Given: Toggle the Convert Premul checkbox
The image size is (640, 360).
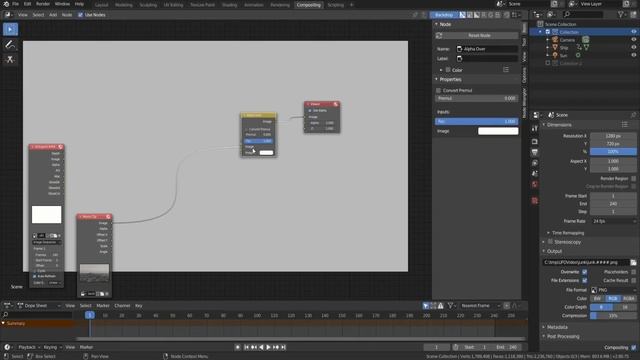Looking at the screenshot, I should pyautogui.click(x=438, y=90).
